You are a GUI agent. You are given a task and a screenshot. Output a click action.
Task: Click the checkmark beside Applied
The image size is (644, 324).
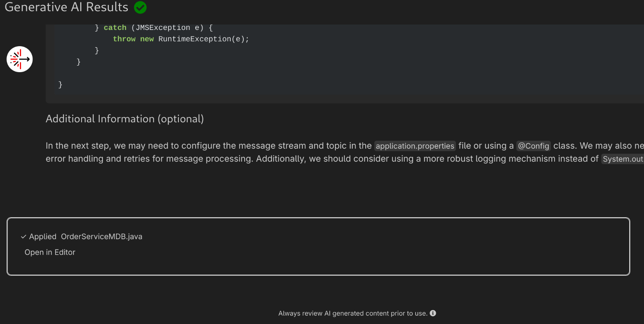click(23, 237)
